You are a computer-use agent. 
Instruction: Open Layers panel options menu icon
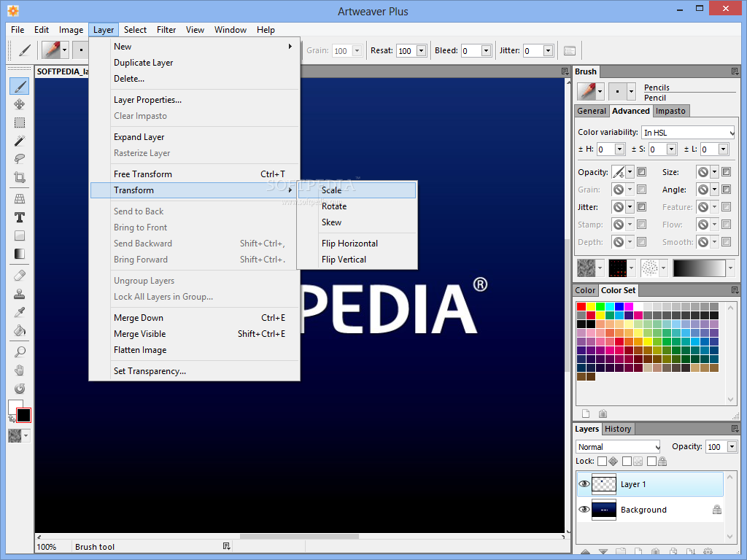coord(735,429)
